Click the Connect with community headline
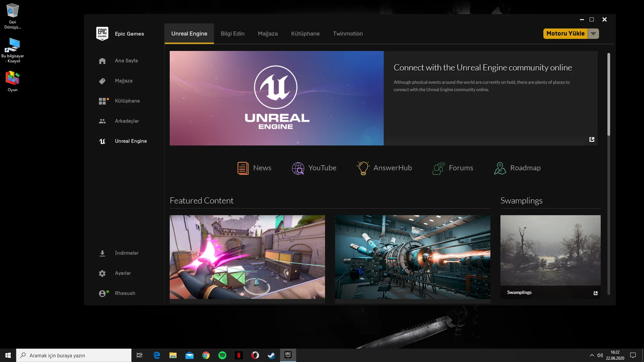644x362 pixels. pos(483,68)
